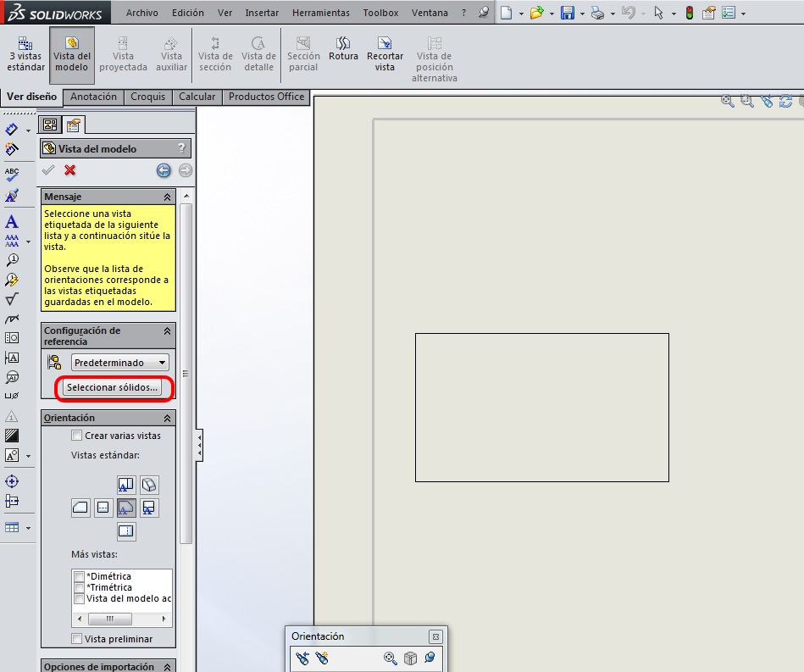Save using the floppy disk icon
The image size is (804, 672).
(567, 13)
